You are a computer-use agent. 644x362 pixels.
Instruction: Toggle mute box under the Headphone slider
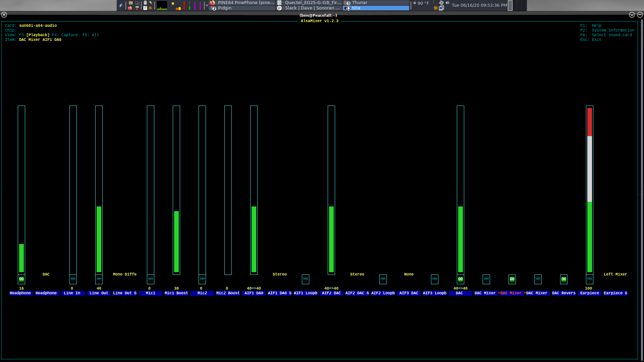[x=21, y=279]
